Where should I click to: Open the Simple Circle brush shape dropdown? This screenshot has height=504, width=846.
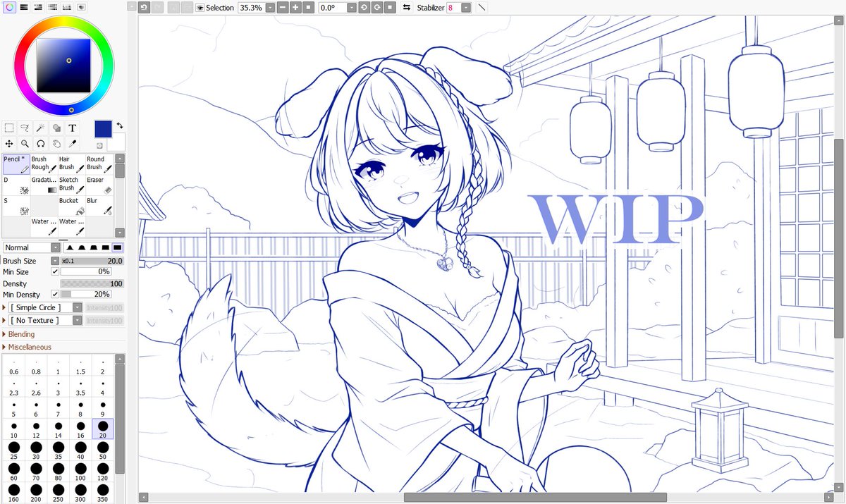coord(77,307)
